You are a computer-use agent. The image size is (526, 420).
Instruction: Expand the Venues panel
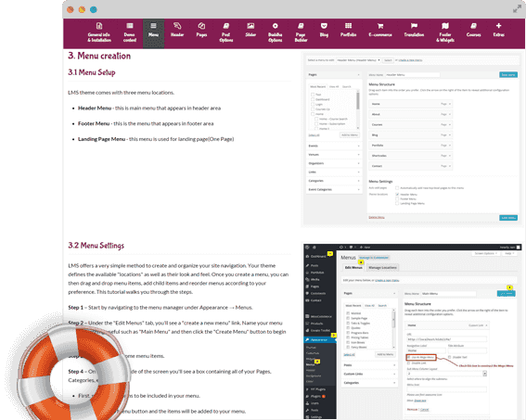pos(334,155)
